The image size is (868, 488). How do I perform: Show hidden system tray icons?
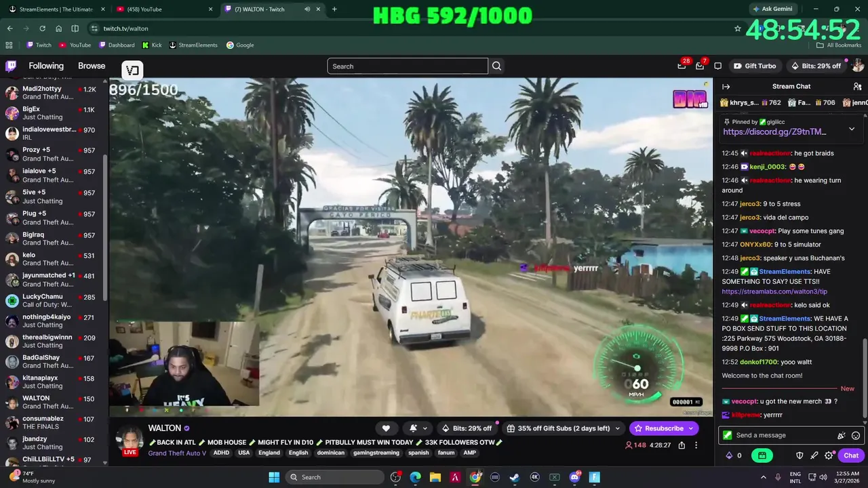763,477
